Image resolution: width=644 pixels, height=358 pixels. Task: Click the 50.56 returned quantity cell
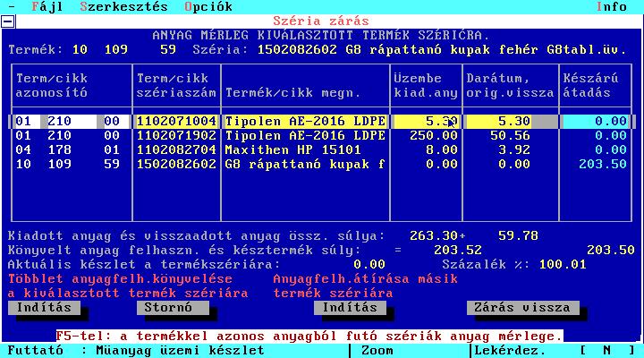click(510, 136)
